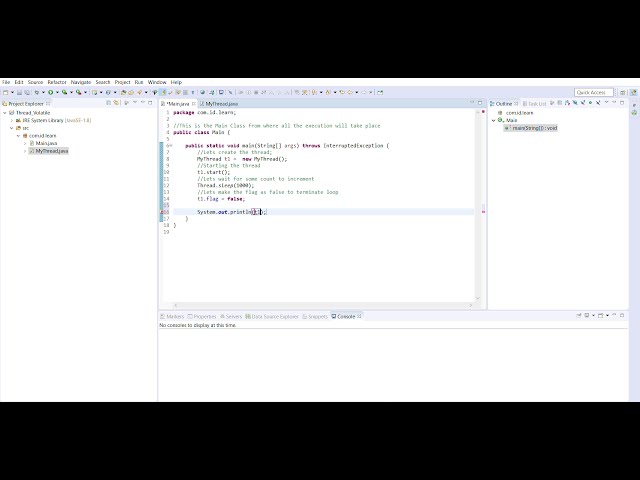Click the Back navigation arrow icon
This screenshot has height=480, width=640.
point(350,92)
